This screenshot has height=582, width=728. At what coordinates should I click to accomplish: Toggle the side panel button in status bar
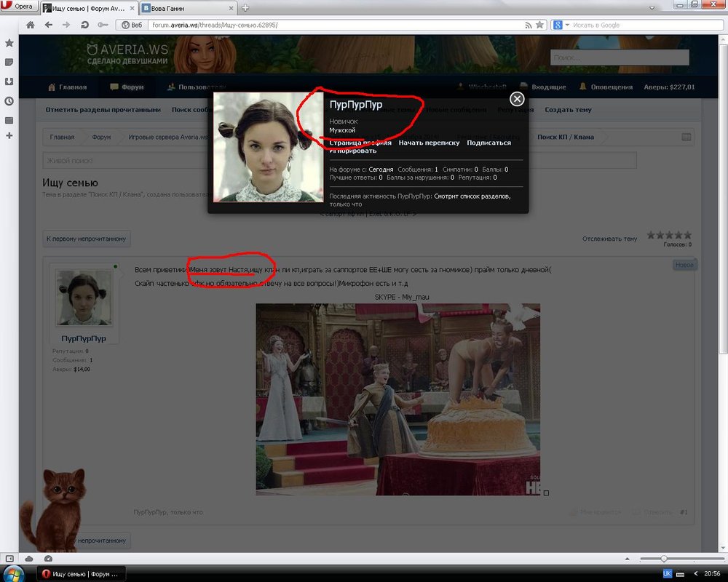point(9,558)
